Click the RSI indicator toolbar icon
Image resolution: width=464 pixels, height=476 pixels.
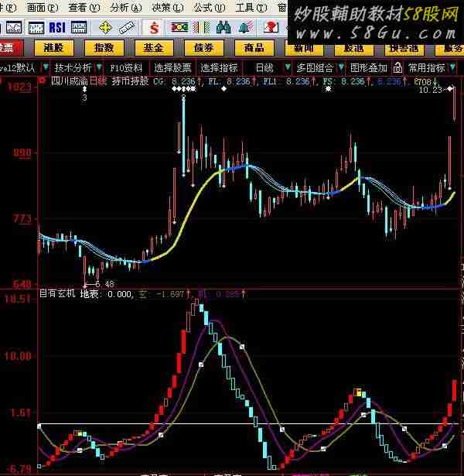click(x=56, y=27)
